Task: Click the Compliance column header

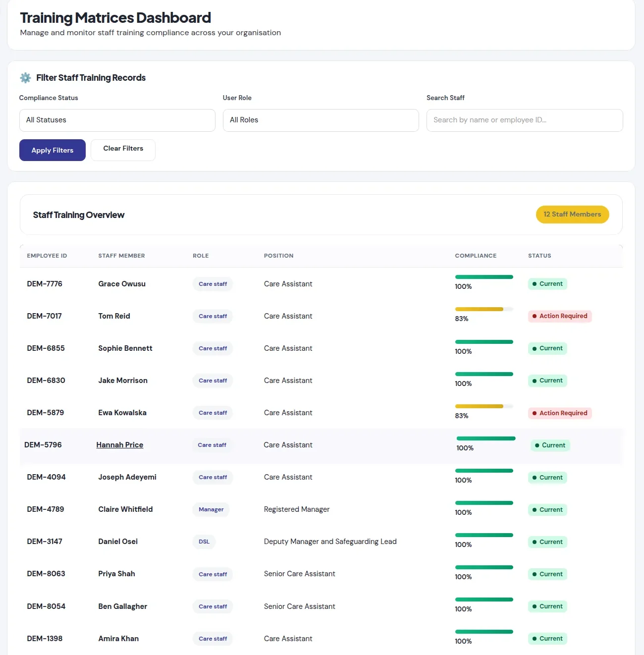Action: (476, 256)
